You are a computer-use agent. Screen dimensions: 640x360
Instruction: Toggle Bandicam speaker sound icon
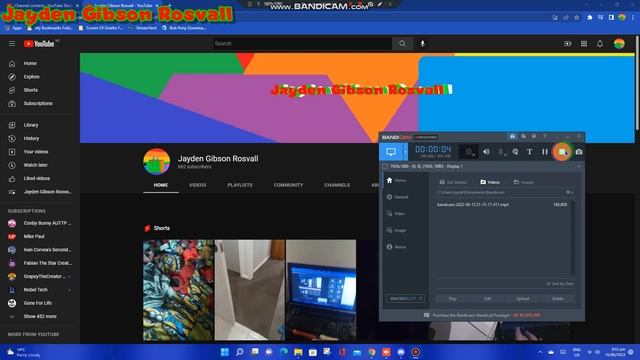[486, 152]
